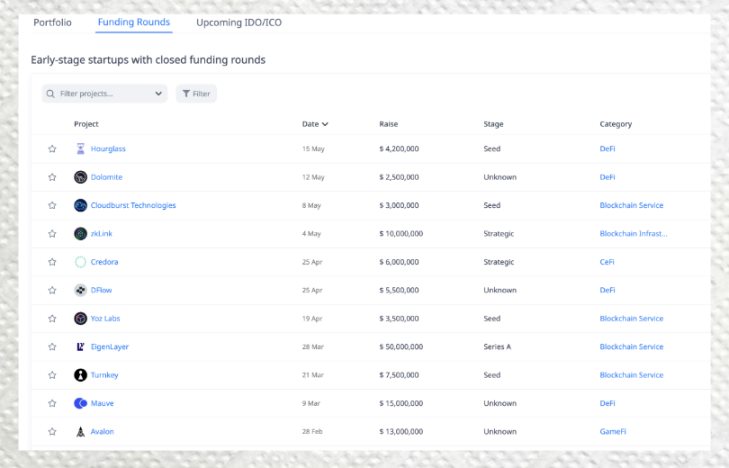Click the Hourglass project logo icon
This screenshot has width=729, height=468.
pos(81,149)
